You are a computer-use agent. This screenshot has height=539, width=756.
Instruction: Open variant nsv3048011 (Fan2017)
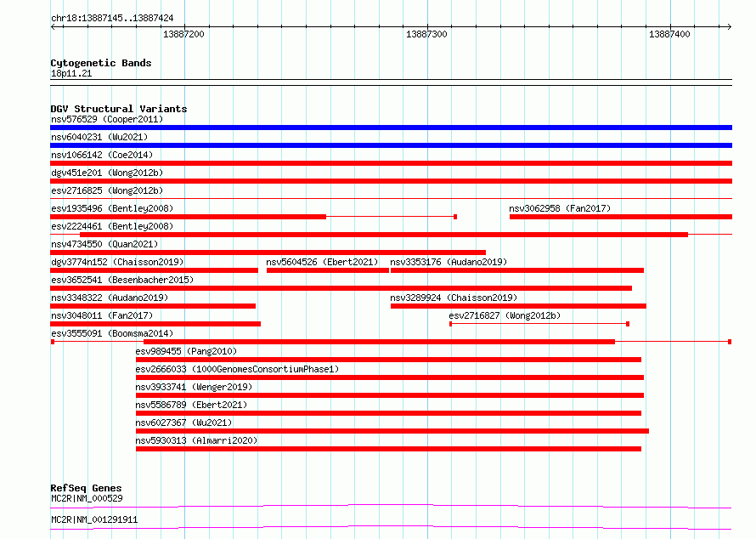point(102,315)
